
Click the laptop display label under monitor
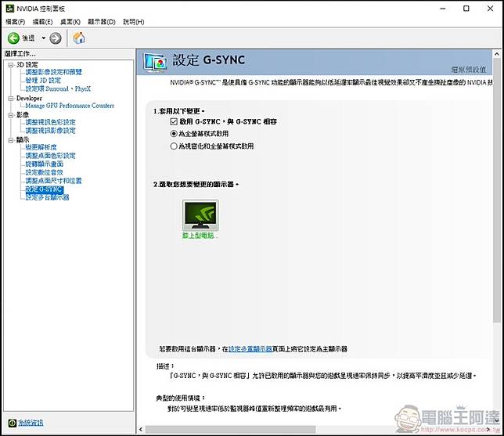(x=200, y=236)
